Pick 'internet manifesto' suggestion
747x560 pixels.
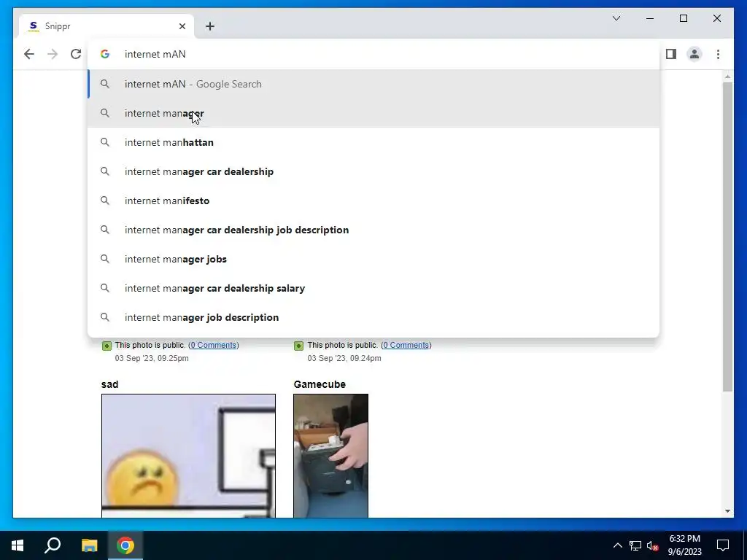coord(373,201)
